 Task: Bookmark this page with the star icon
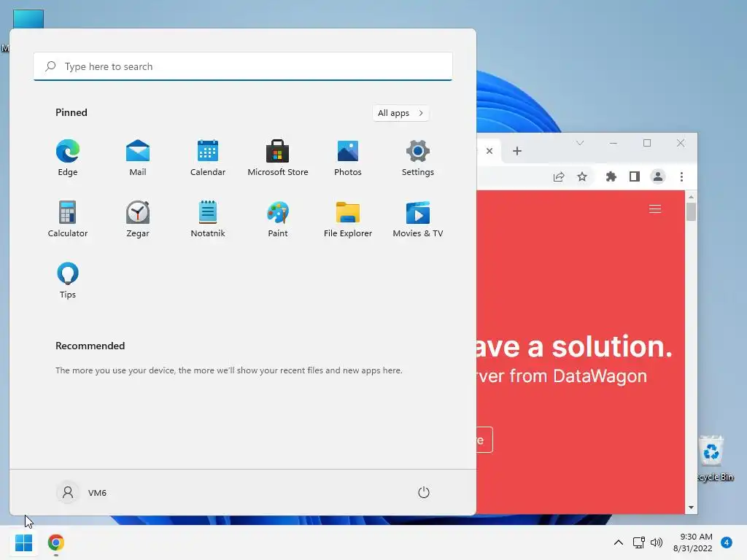click(x=582, y=176)
